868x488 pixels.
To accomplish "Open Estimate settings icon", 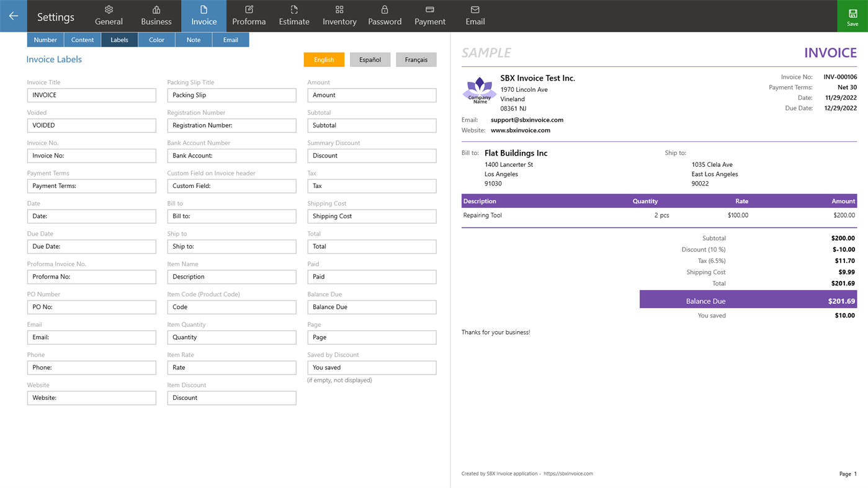I will (293, 16).
